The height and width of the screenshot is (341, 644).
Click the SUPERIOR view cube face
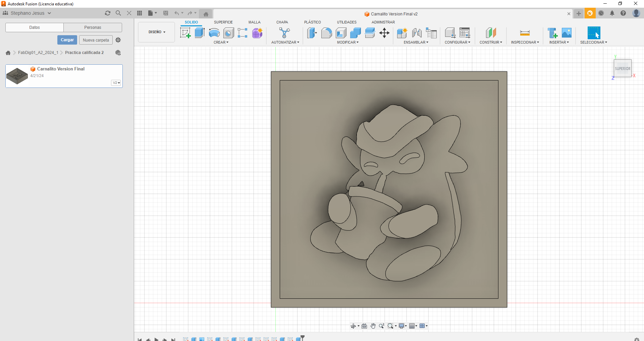tap(623, 68)
